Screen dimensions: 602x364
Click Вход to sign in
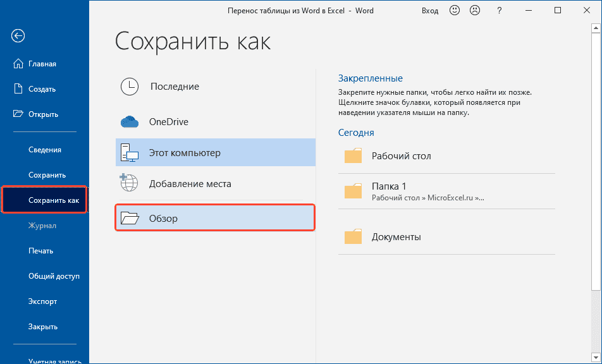(x=430, y=10)
